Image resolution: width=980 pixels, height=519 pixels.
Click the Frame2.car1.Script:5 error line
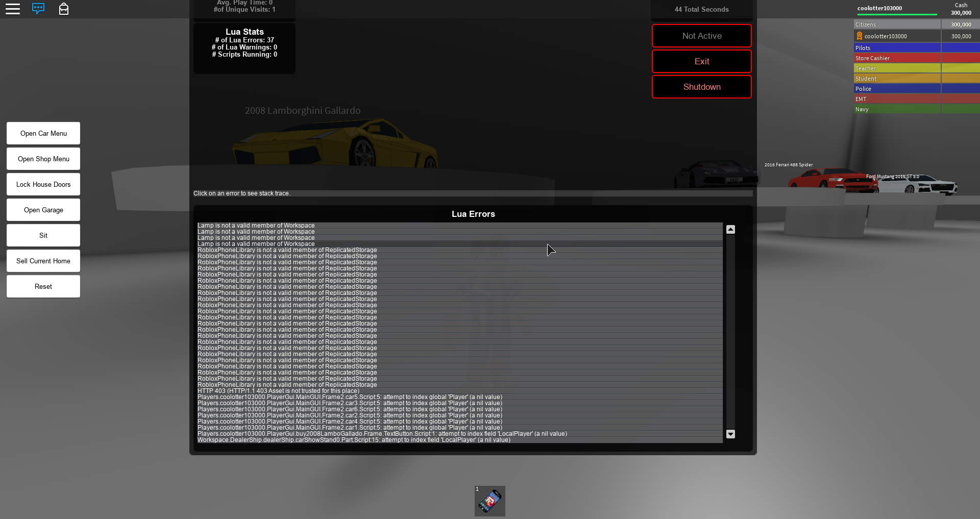[x=460, y=428]
